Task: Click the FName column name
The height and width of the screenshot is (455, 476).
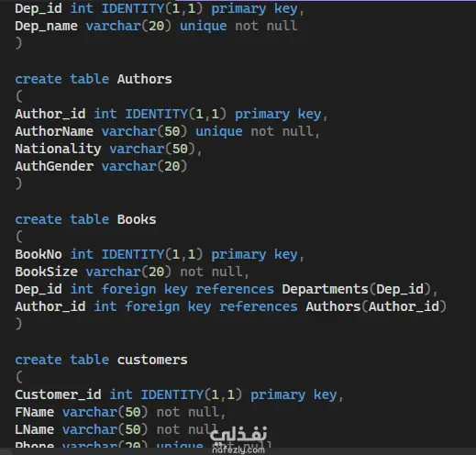Action: click(35, 412)
